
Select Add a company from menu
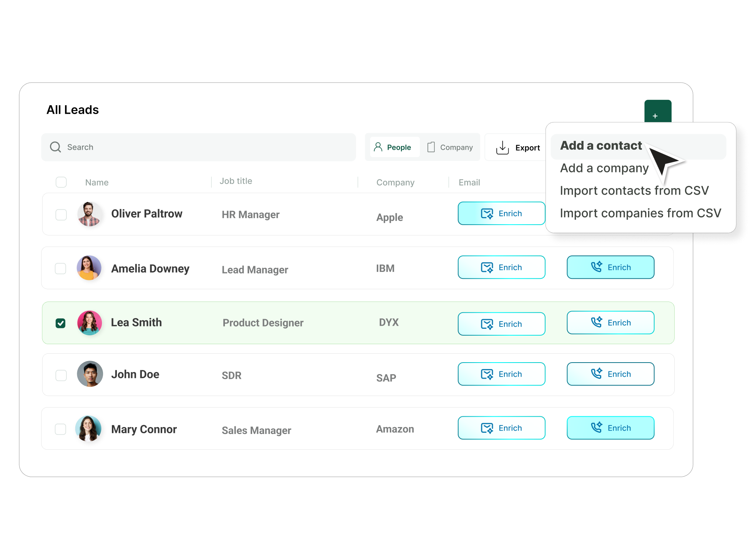[604, 168]
